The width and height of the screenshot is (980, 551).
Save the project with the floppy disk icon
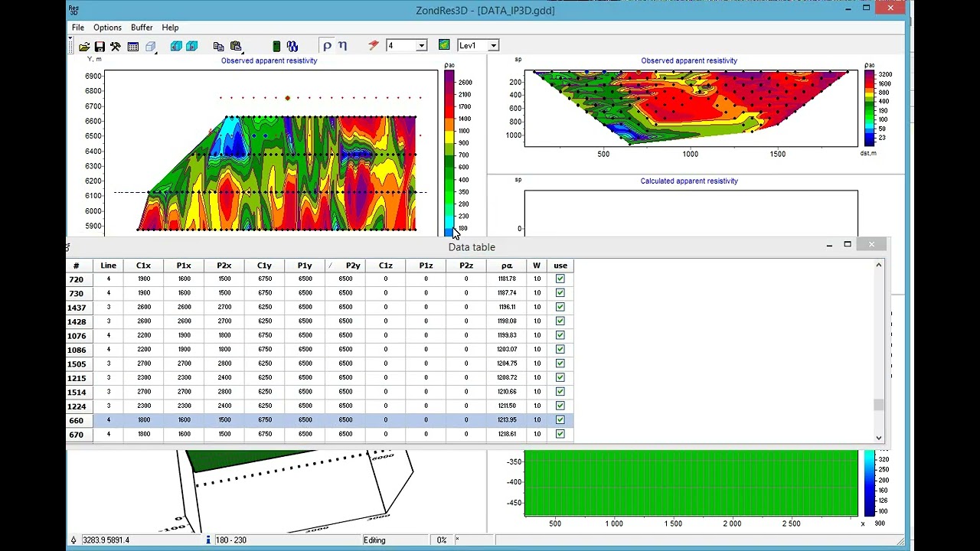[x=100, y=46]
